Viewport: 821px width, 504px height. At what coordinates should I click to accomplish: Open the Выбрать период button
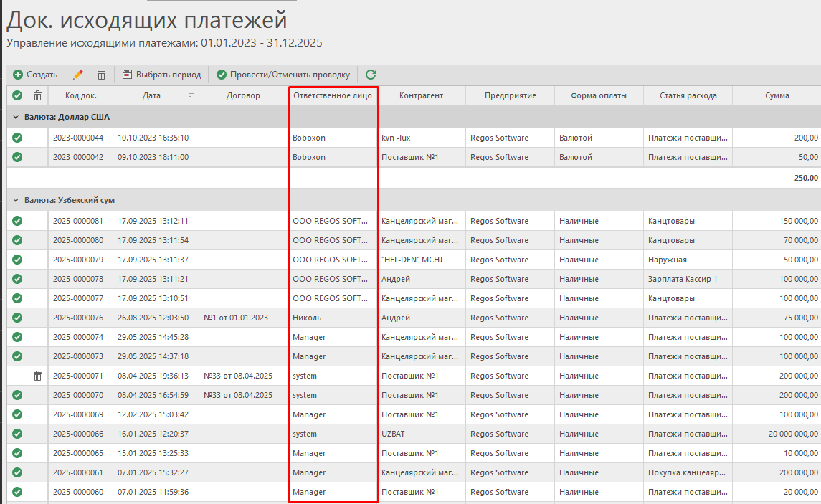(162, 75)
